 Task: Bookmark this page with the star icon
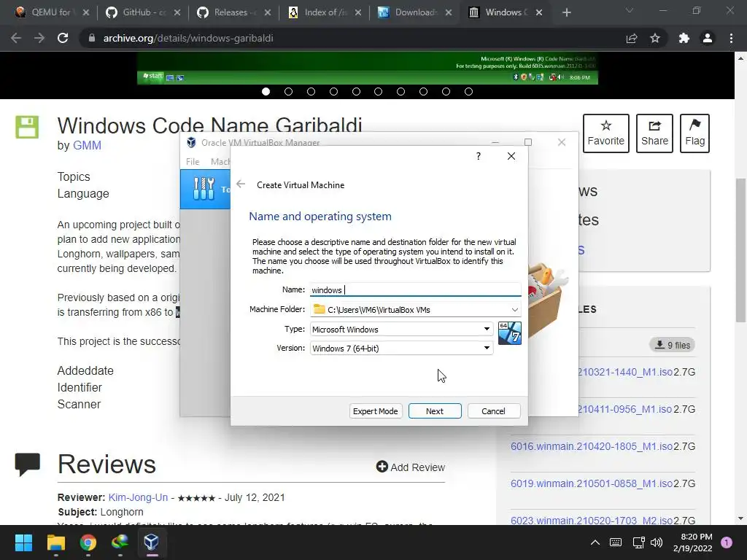(655, 38)
